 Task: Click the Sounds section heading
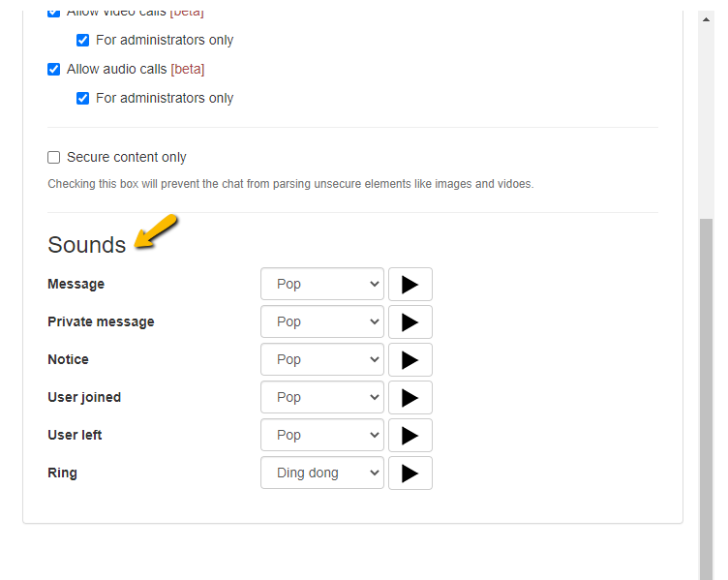click(x=87, y=245)
